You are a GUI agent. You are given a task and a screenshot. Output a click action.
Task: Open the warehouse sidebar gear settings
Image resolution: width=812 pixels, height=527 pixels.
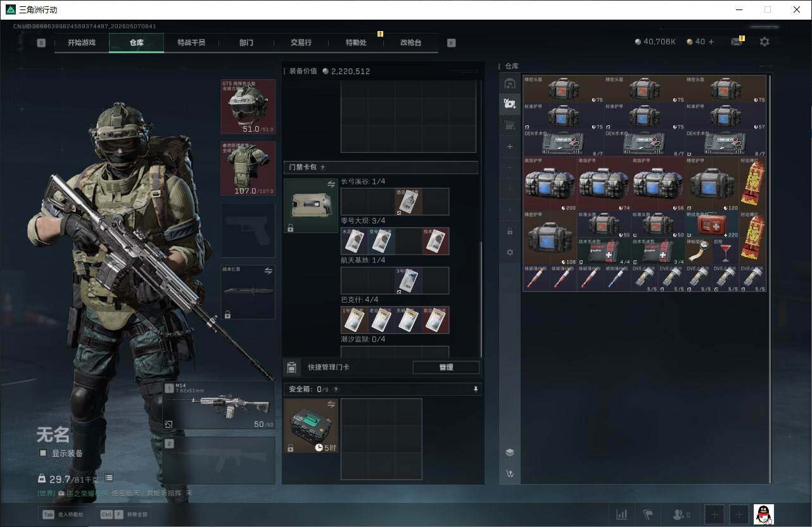[510, 253]
